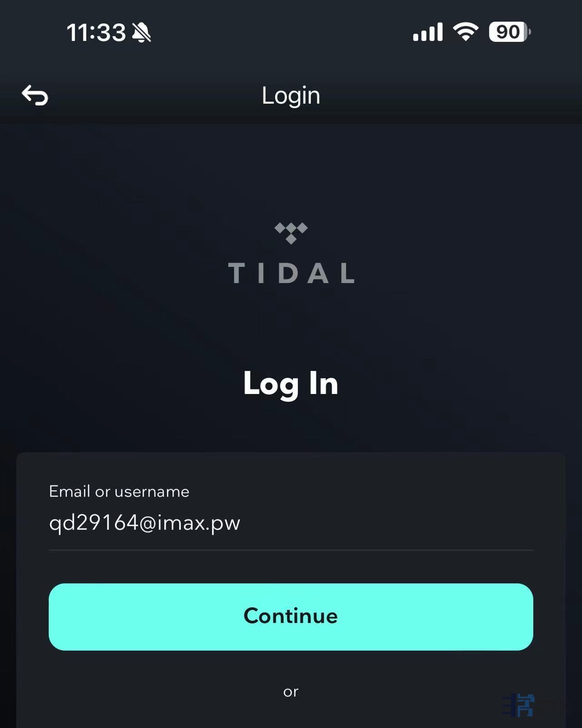
Task: Tap the Continue button
Action: click(291, 617)
